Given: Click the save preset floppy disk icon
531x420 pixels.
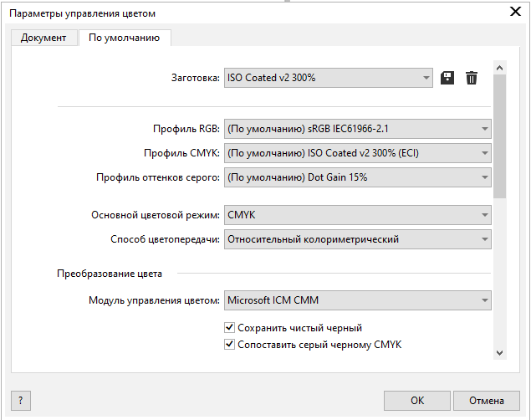Looking at the screenshot, I should pyautogui.click(x=447, y=78).
